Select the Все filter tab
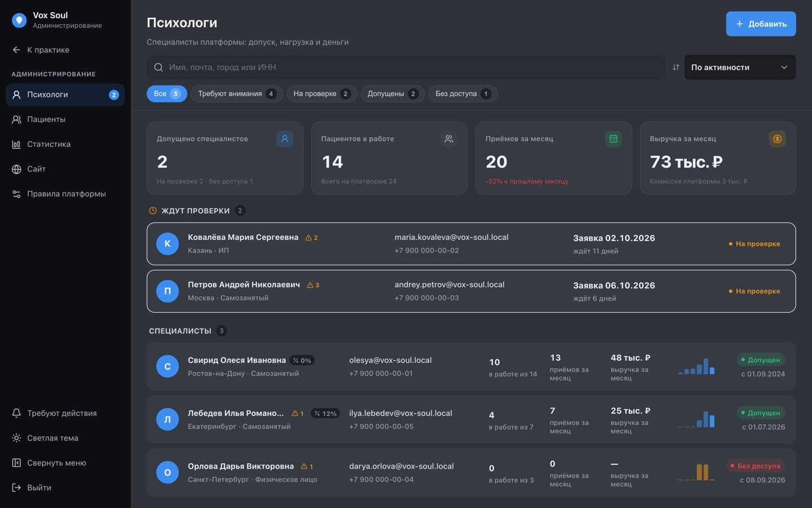The height and width of the screenshot is (508, 812). [167, 94]
